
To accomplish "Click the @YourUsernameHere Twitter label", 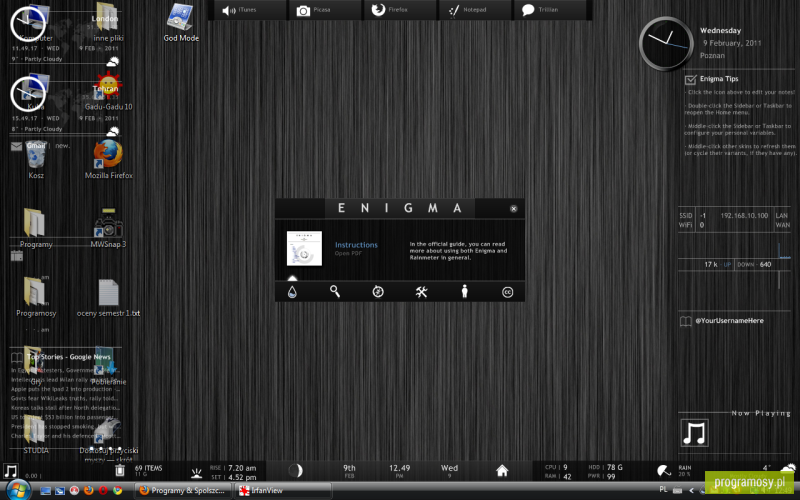I will pyautogui.click(x=730, y=321).
